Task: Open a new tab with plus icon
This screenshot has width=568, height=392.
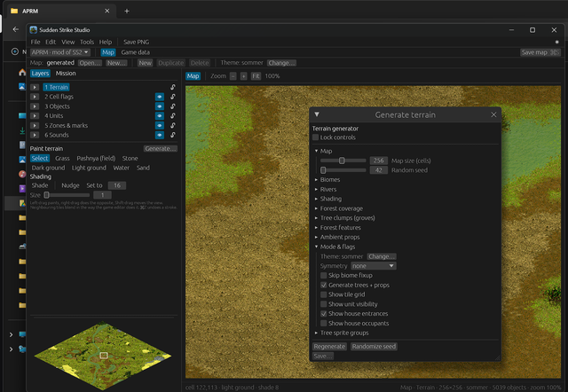Action: (x=127, y=12)
